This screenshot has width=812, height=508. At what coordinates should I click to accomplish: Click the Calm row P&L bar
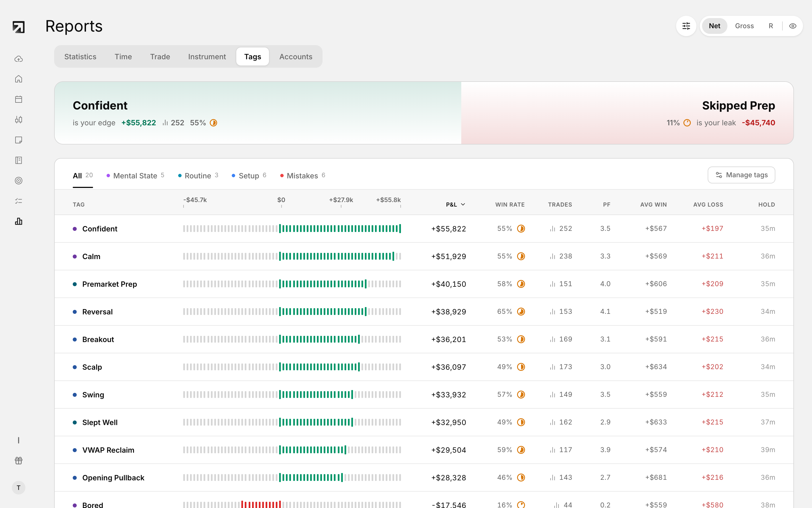[x=292, y=256]
